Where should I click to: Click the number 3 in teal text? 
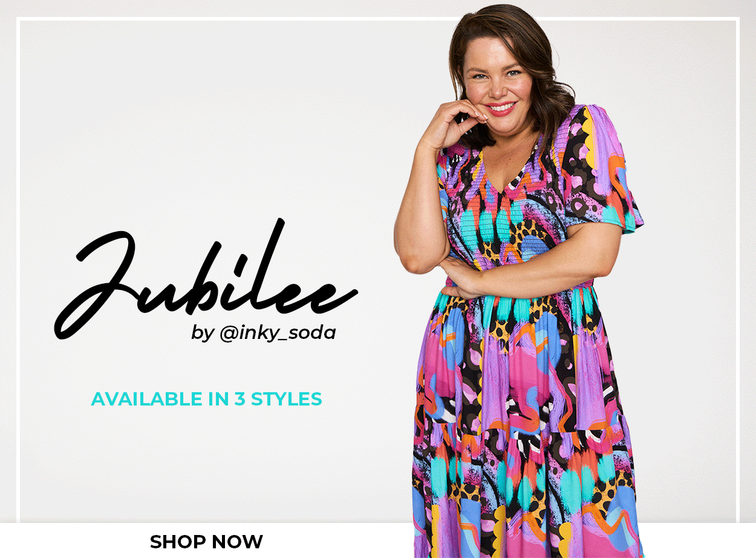(x=239, y=399)
